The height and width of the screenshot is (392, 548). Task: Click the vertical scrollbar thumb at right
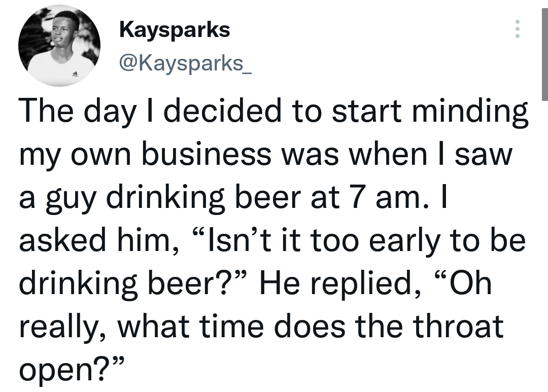(x=544, y=54)
